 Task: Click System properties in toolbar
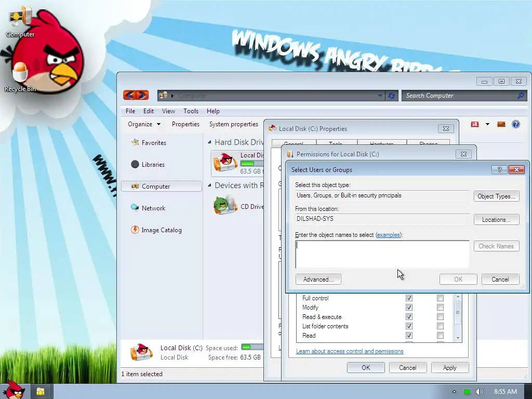(x=234, y=124)
